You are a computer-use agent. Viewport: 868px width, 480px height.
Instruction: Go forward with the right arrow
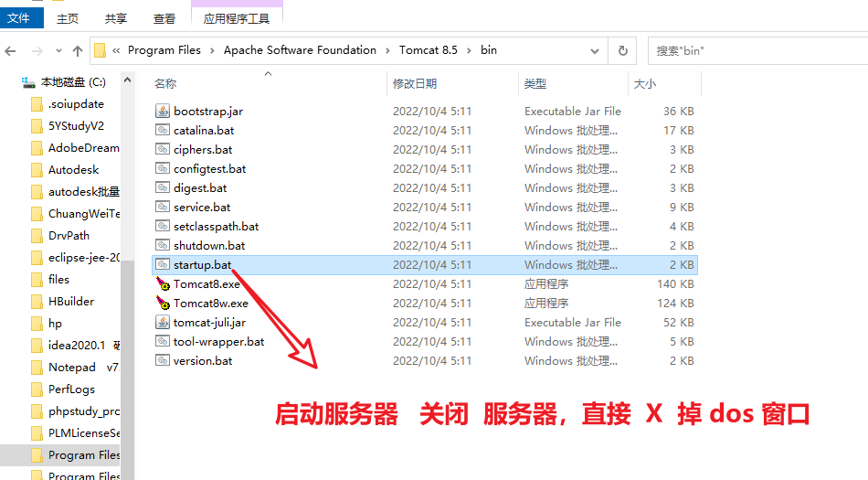(x=37, y=51)
